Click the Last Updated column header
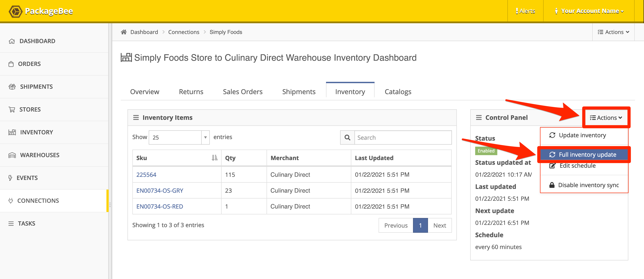Screen dimensions: 644x279 click(401, 158)
